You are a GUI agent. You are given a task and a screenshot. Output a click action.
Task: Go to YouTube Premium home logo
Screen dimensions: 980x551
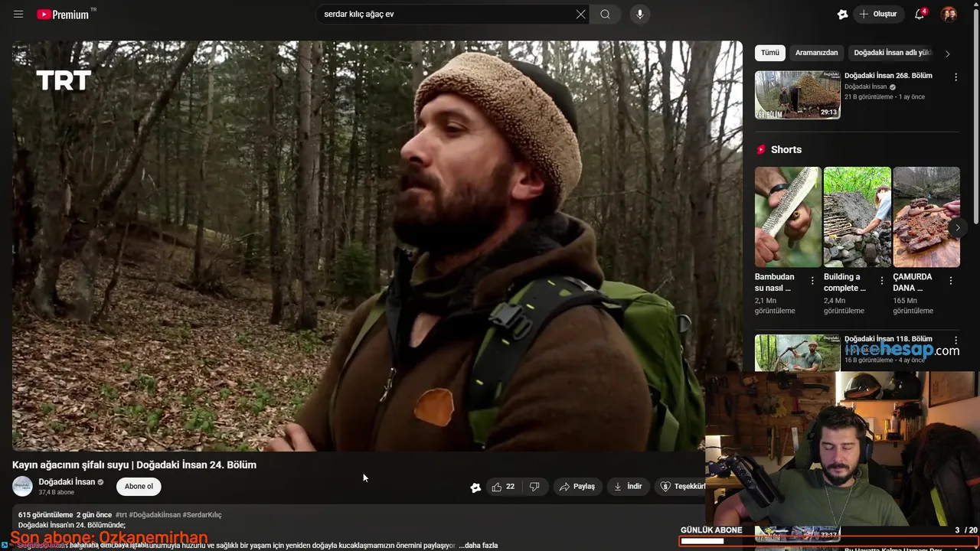point(63,15)
